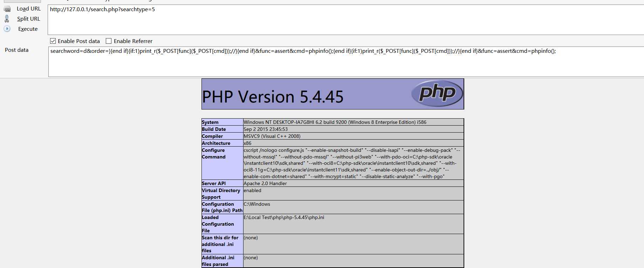Screen dimensions: 644x268
Task: Select the enabled value for Virtual Directory
Action: point(253,190)
